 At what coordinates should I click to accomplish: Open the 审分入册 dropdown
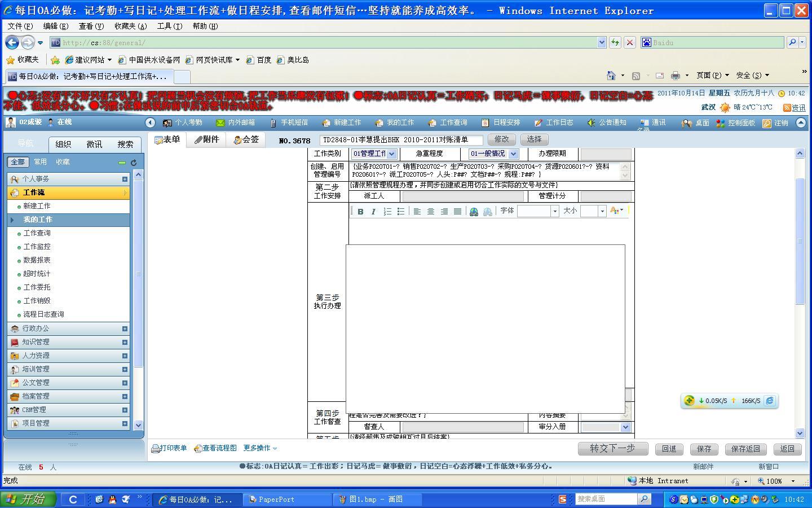point(606,427)
